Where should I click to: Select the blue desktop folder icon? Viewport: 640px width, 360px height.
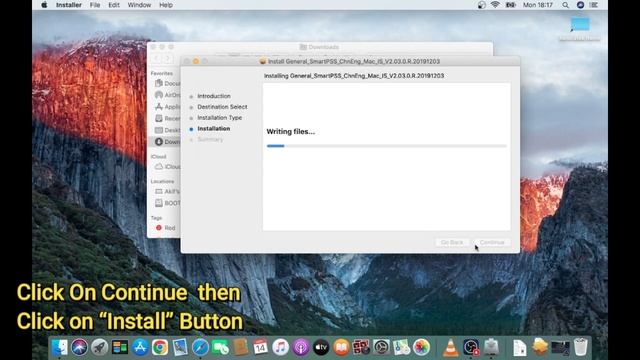tap(580, 24)
